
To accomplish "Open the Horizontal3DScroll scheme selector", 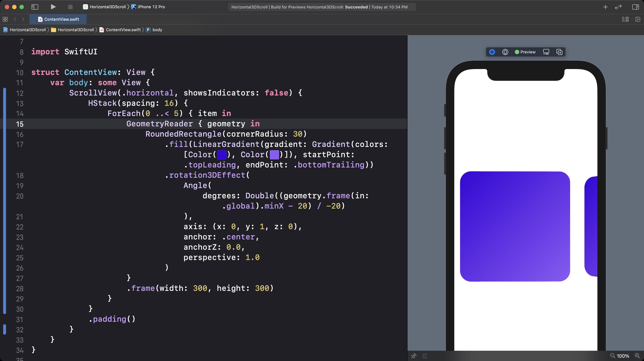I will 108,7.
